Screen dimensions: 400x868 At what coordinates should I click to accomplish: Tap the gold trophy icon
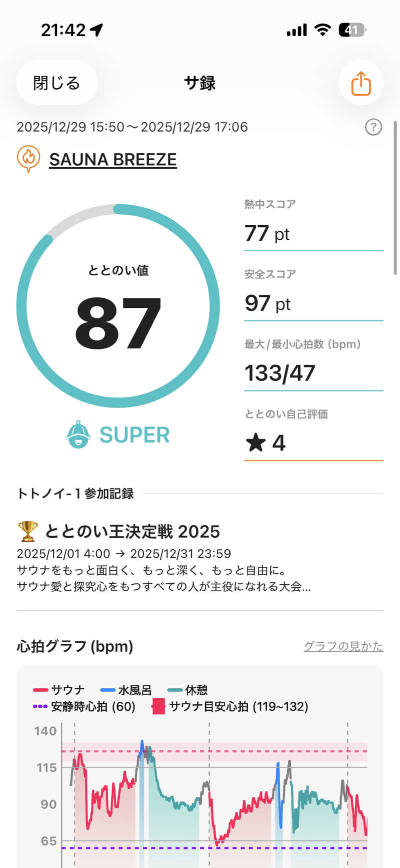click(27, 531)
